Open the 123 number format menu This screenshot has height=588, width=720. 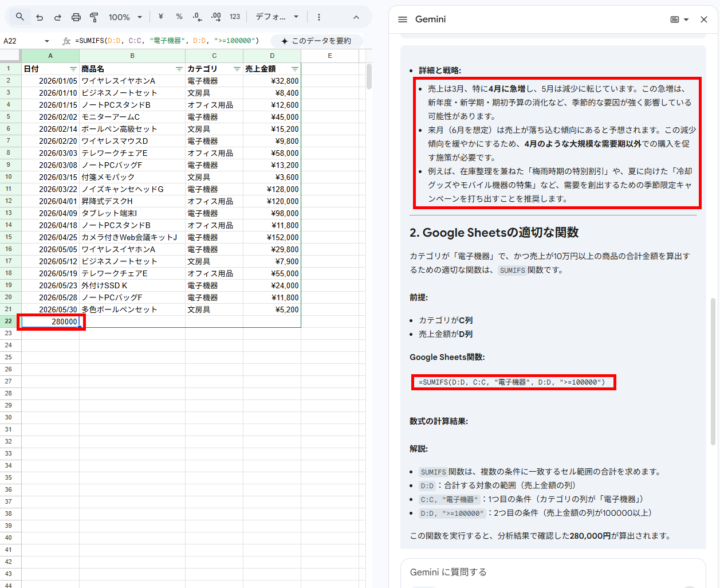pos(235,17)
